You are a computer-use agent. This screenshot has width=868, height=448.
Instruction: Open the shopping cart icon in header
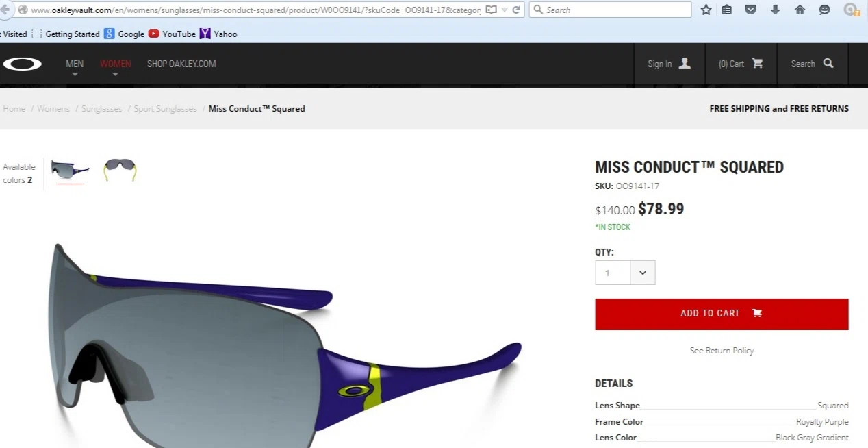coord(757,63)
